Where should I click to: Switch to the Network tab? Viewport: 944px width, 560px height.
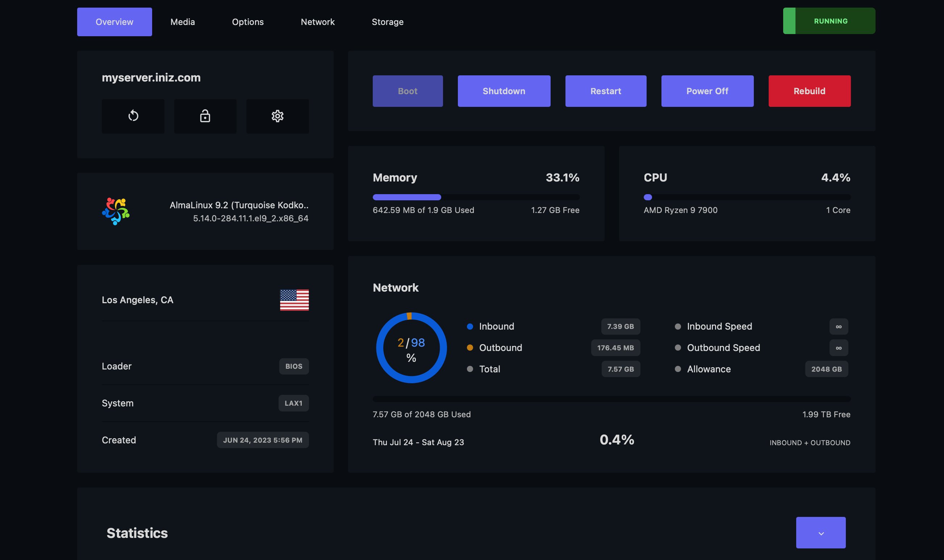pyautogui.click(x=318, y=21)
